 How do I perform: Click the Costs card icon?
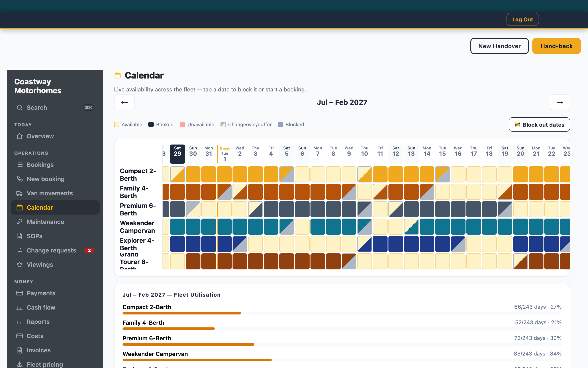click(x=20, y=336)
